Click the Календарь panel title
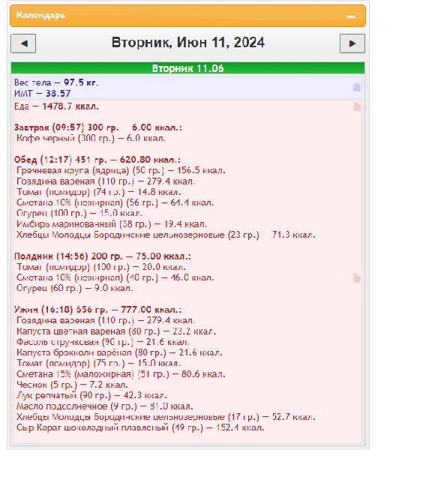Screen dimensions: 447x504 click(x=40, y=15)
